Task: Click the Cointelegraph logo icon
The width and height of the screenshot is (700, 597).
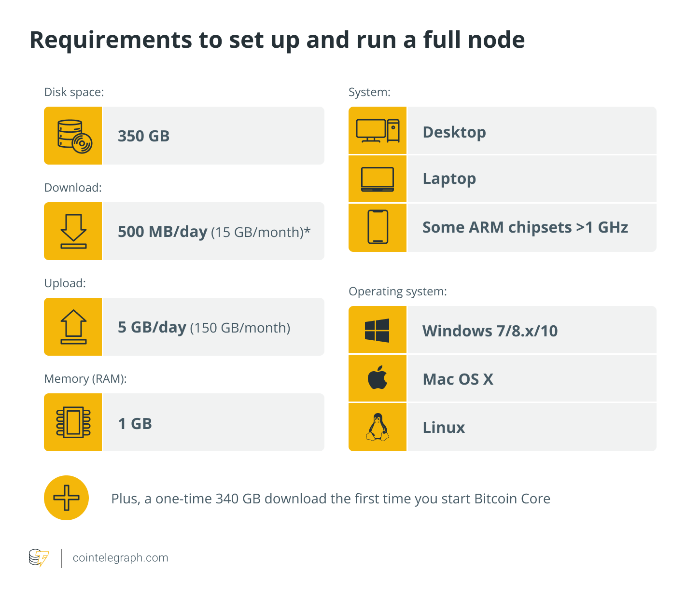Action: [x=39, y=558]
